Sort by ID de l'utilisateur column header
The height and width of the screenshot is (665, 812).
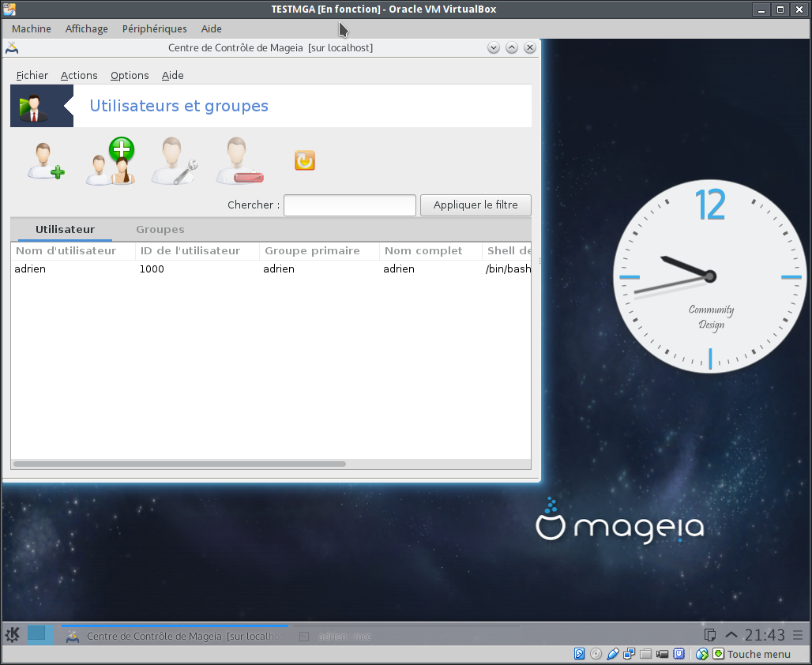[197, 251]
